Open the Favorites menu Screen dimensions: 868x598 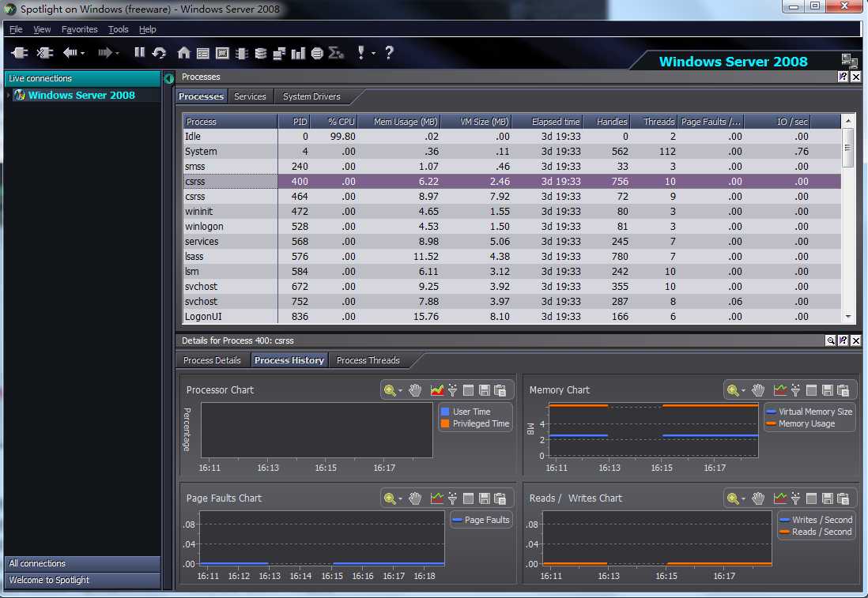(x=80, y=29)
